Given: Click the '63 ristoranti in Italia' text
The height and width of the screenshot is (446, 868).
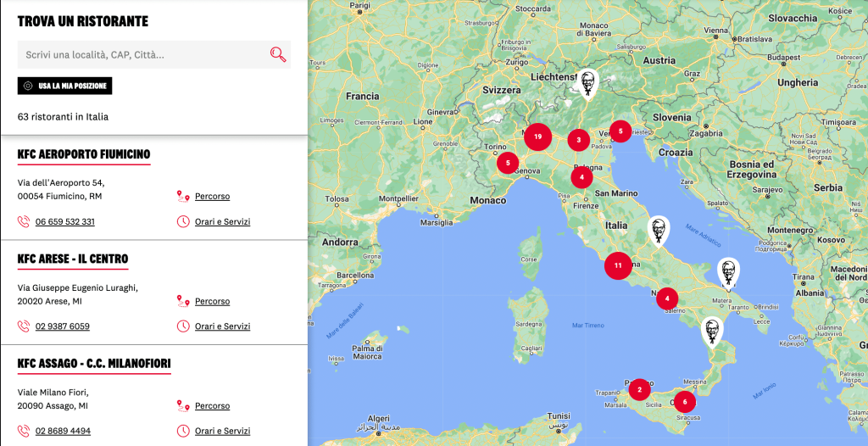Looking at the screenshot, I should pos(63,117).
